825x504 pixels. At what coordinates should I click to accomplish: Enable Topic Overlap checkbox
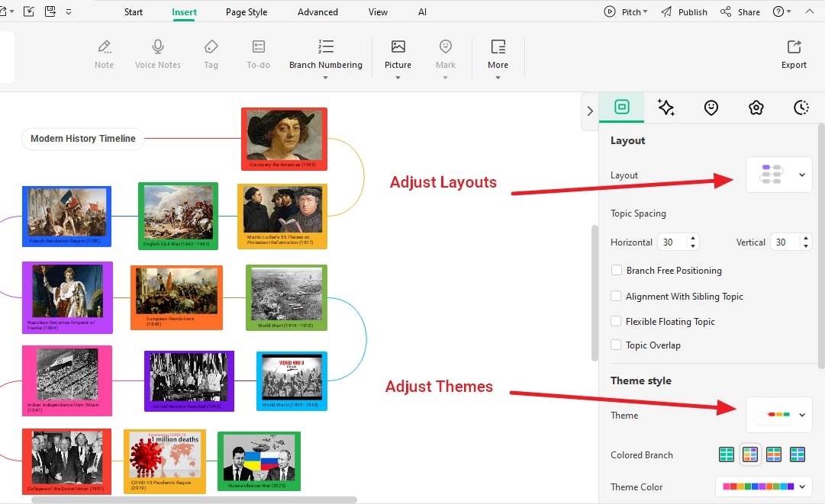(616, 345)
